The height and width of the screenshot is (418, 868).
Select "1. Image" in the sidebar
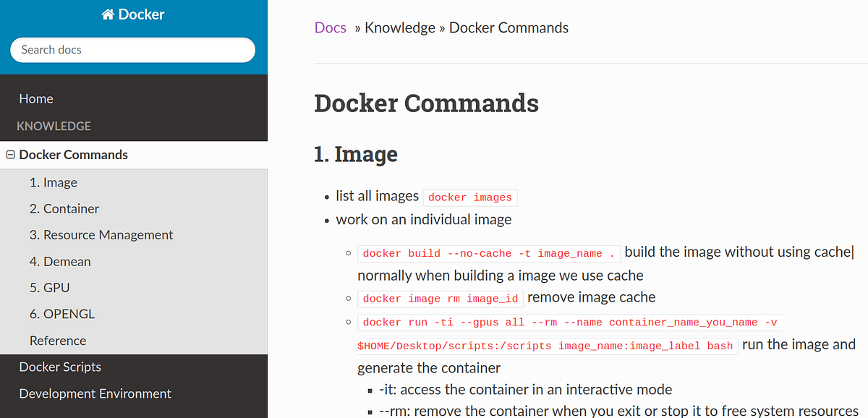(x=54, y=182)
